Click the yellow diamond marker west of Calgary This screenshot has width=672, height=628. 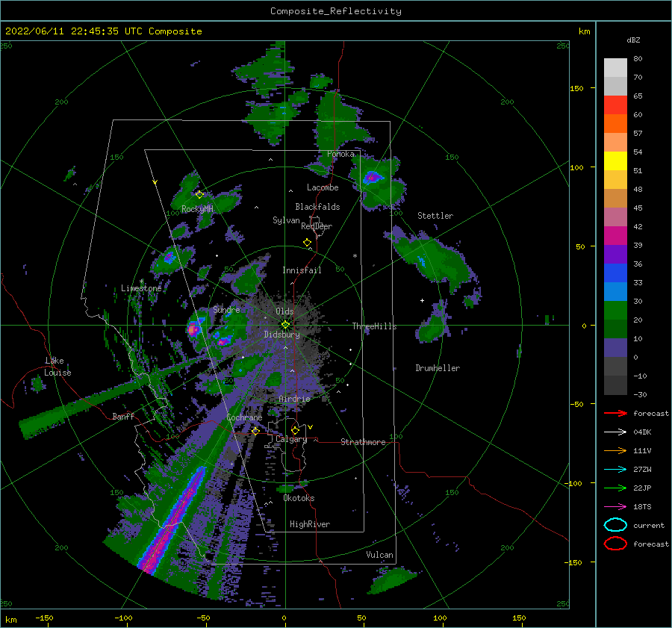coord(255,431)
